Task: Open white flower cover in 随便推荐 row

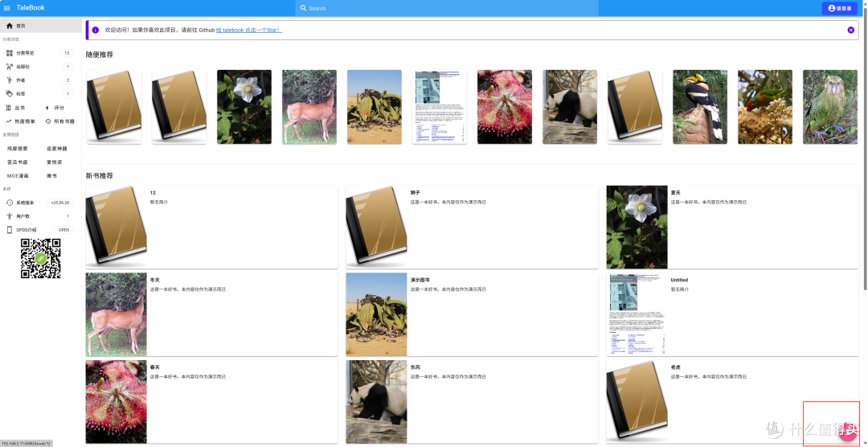Action: tap(244, 107)
